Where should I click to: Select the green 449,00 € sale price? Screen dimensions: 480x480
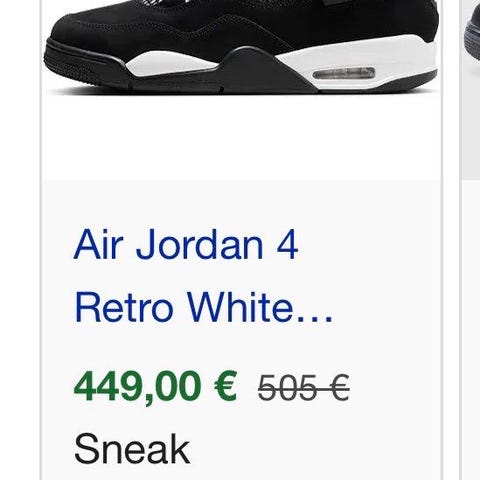(155, 387)
